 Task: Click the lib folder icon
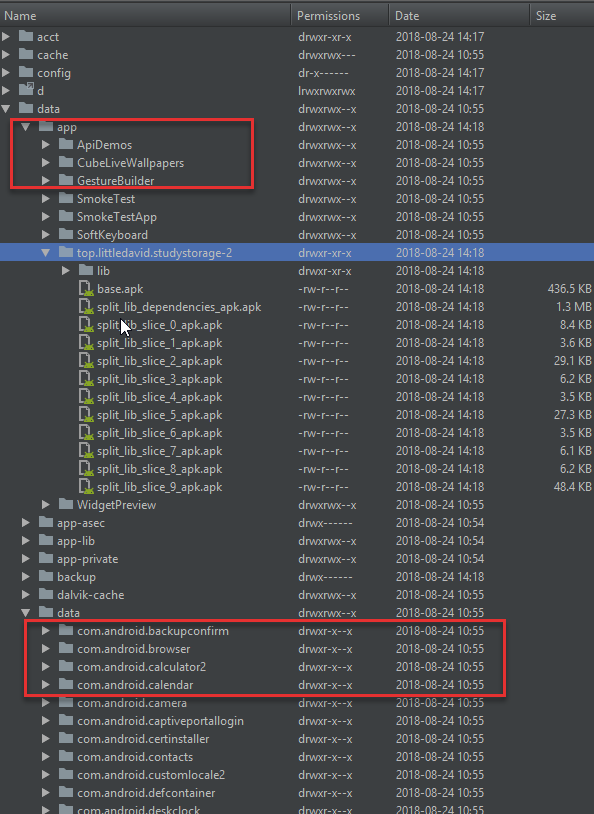point(86,270)
